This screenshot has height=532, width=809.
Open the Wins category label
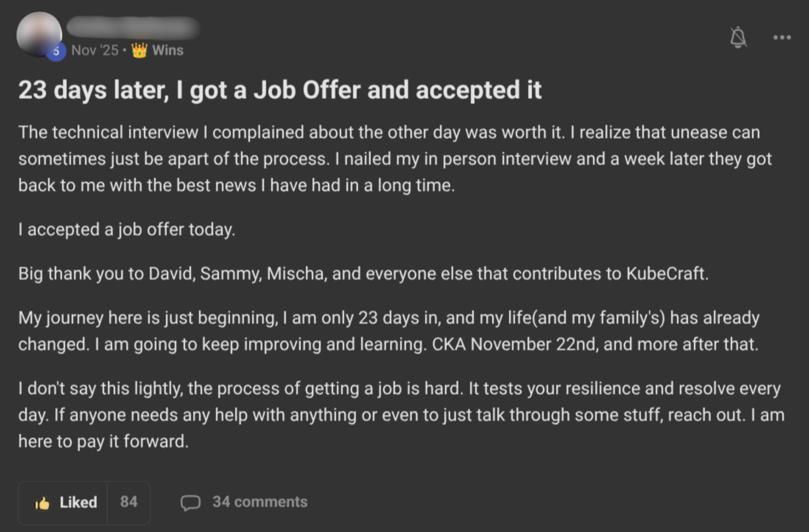(167, 50)
